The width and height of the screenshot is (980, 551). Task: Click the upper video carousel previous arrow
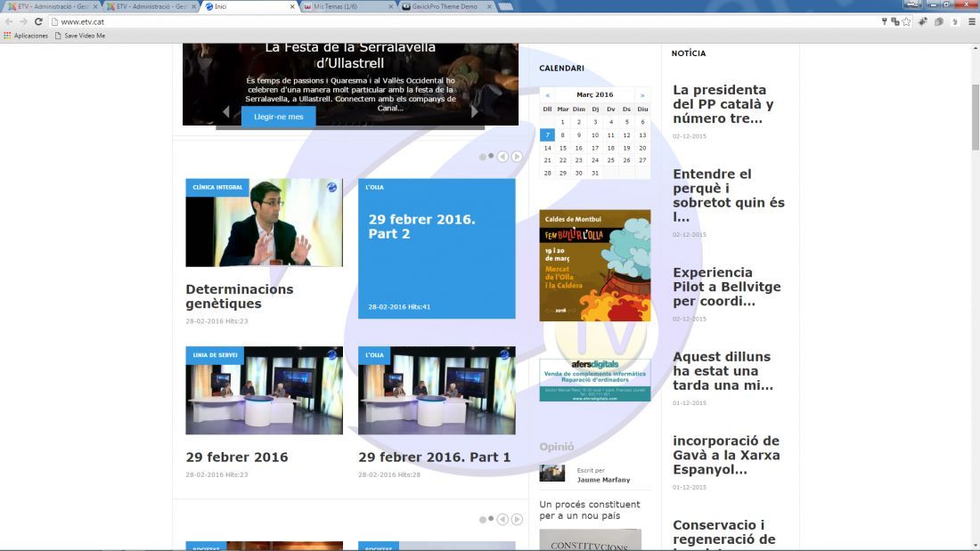coord(502,156)
